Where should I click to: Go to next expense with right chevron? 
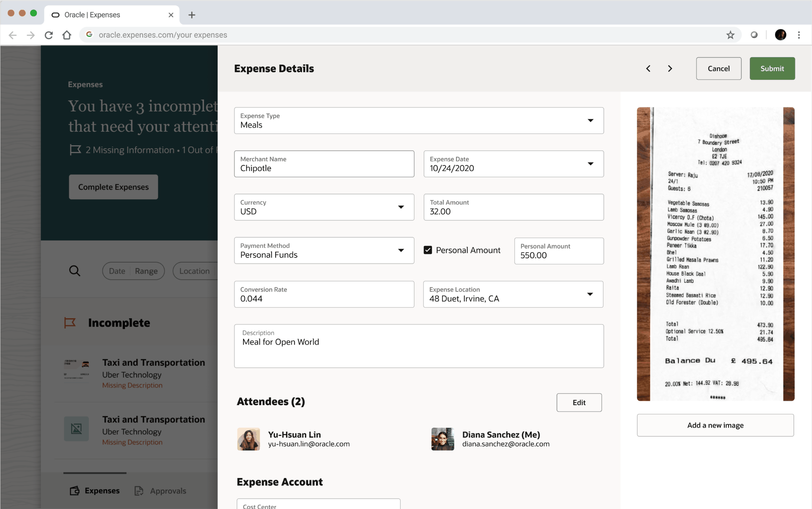pyautogui.click(x=670, y=69)
